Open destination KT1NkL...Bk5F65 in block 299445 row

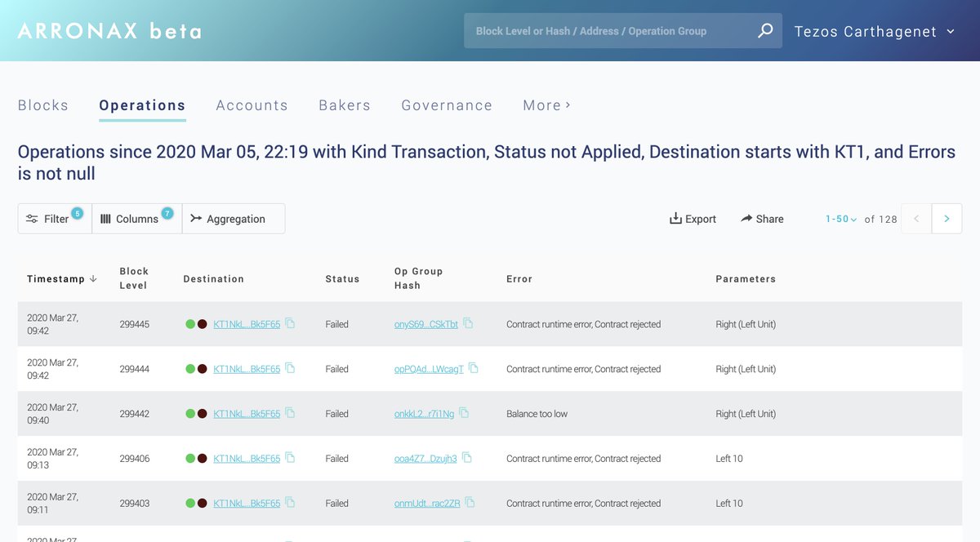pyautogui.click(x=247, y=324)
